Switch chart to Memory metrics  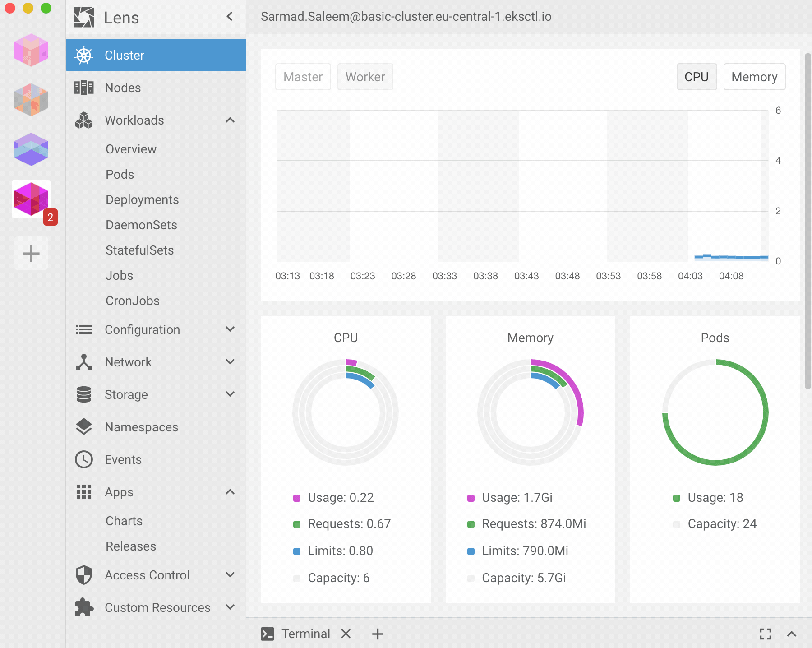[x=754, y=77]
